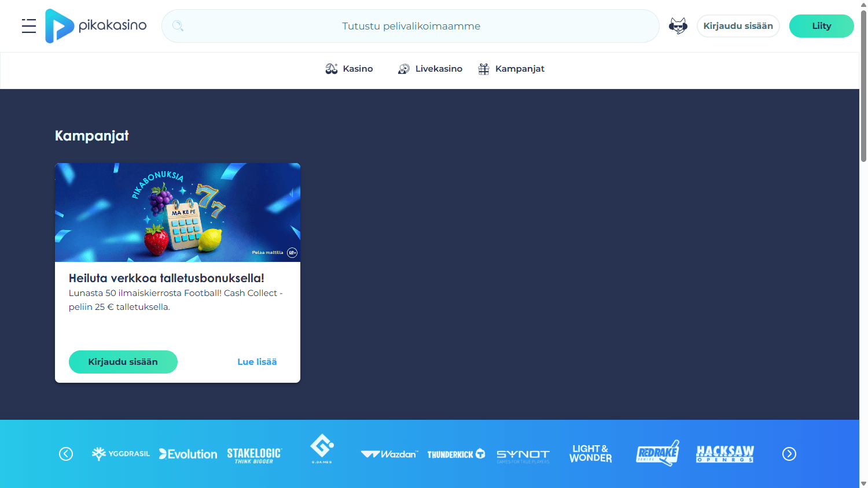Click the pikakasino logo
Viewport: 868px width, 488px height.
point(96,26)
